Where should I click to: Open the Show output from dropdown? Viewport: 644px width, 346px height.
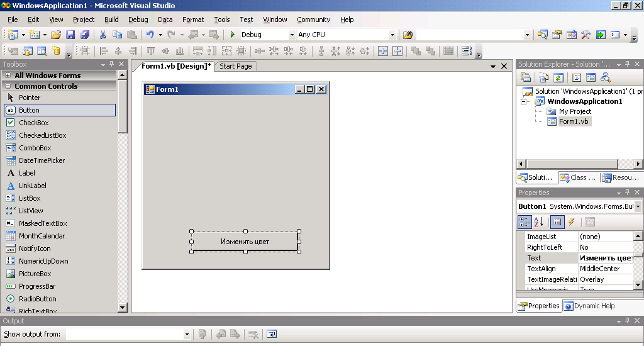point(187,334)
